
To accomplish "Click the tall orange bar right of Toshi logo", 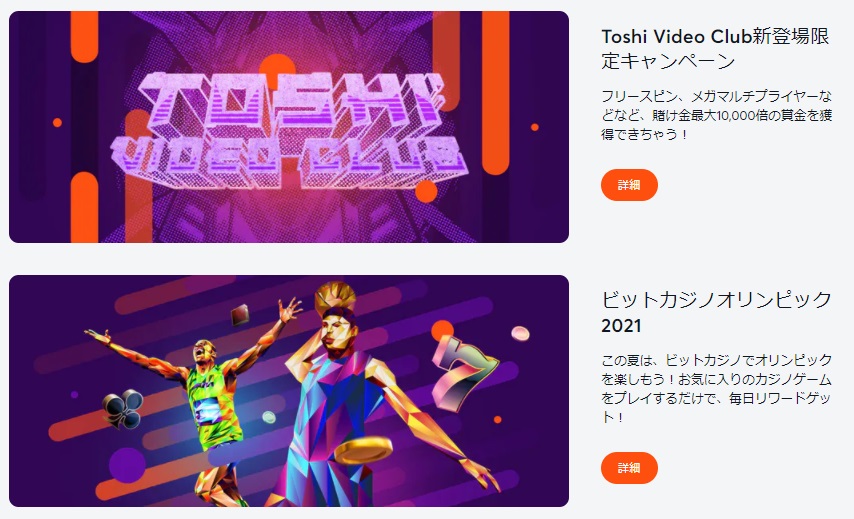I will tap(495, 93).
